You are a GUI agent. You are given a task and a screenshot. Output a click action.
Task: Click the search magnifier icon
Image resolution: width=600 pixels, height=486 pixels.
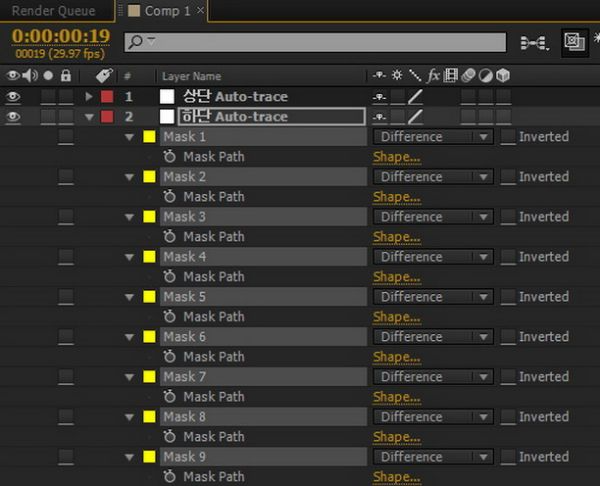(136, 41)
